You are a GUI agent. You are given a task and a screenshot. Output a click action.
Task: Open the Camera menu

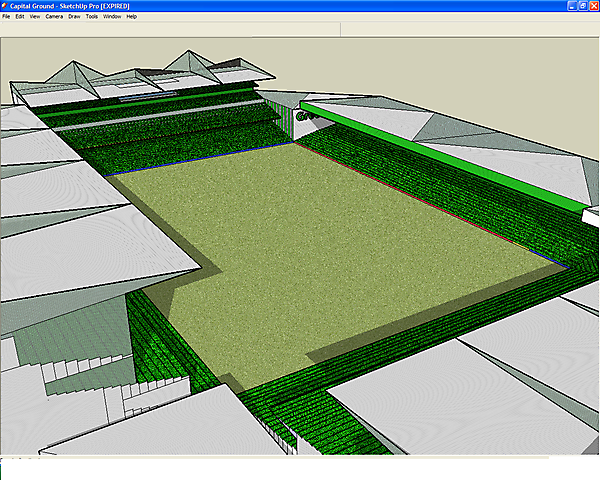click(54, 17)
